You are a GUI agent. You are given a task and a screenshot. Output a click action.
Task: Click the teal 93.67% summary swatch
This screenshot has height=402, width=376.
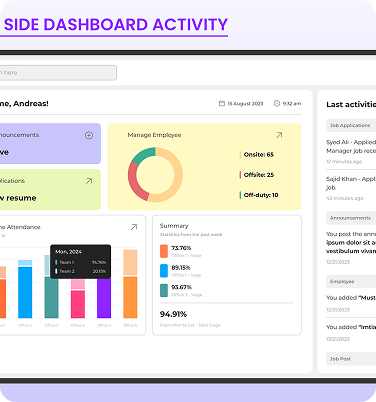pyautogui.click(x=164, y=290)
